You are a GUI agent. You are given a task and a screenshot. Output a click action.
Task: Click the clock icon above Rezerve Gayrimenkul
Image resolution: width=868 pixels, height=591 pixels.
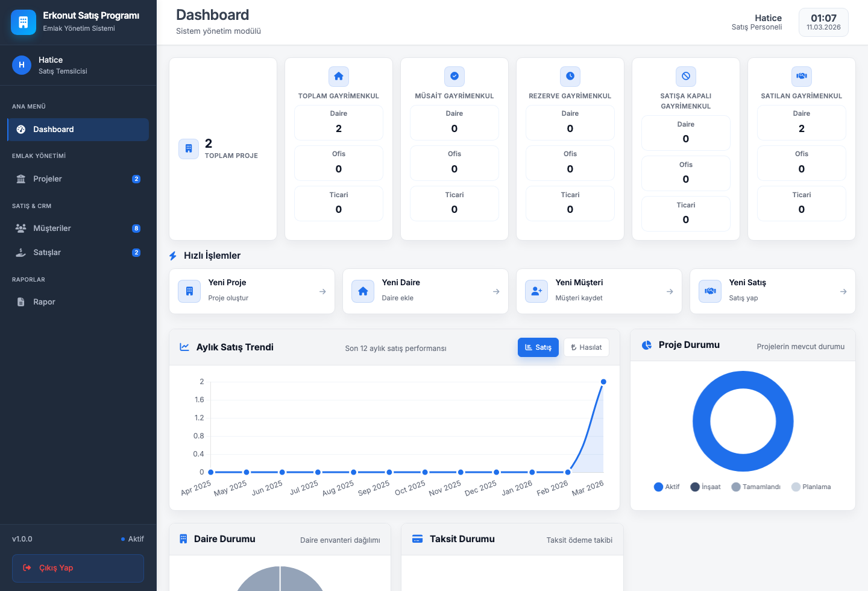570,77
